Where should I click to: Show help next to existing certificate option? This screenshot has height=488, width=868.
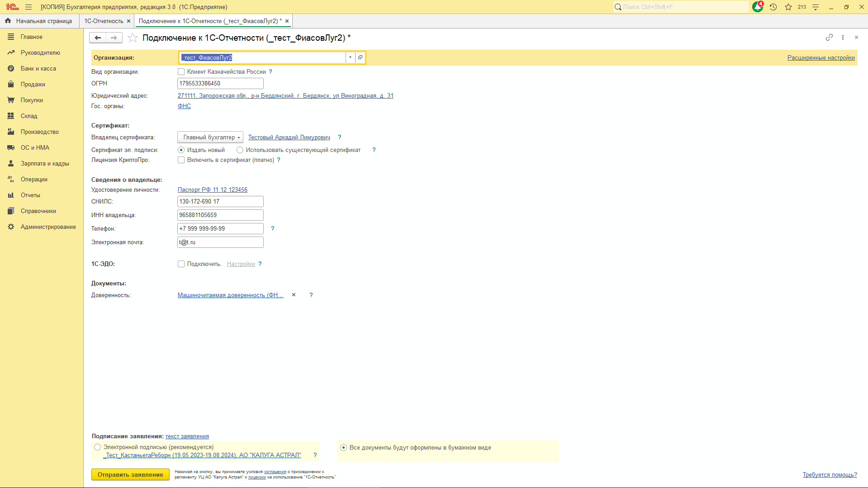[x=374, y=150]
